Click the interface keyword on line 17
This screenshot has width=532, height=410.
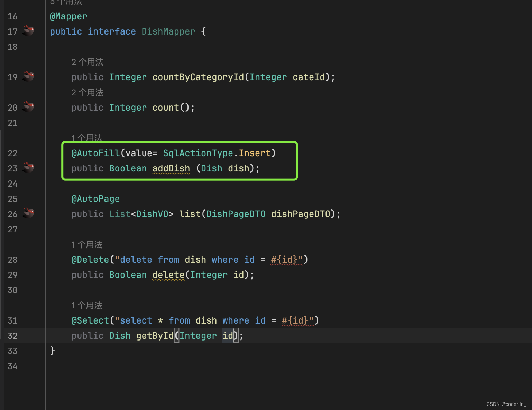point(112,31)
